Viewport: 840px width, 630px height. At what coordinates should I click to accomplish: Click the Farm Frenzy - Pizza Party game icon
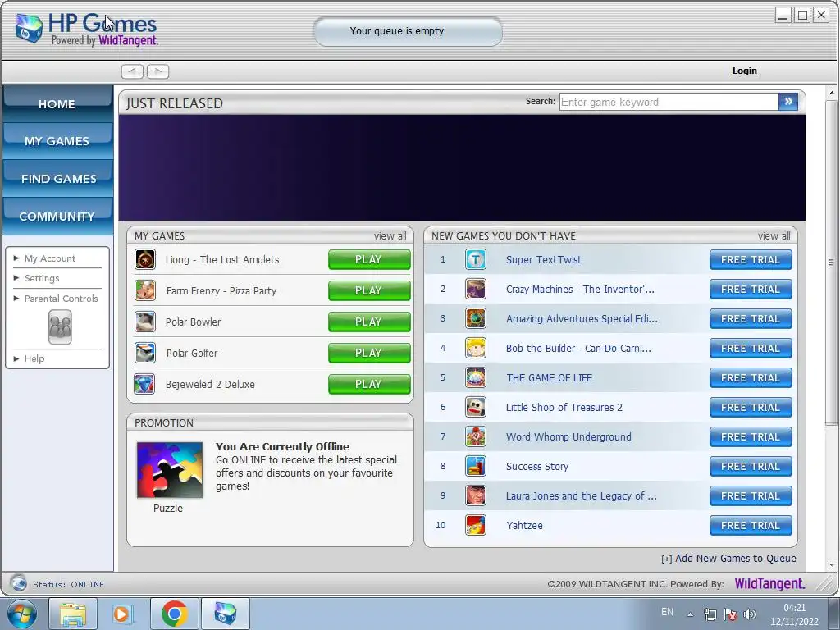tap(145, 291)
